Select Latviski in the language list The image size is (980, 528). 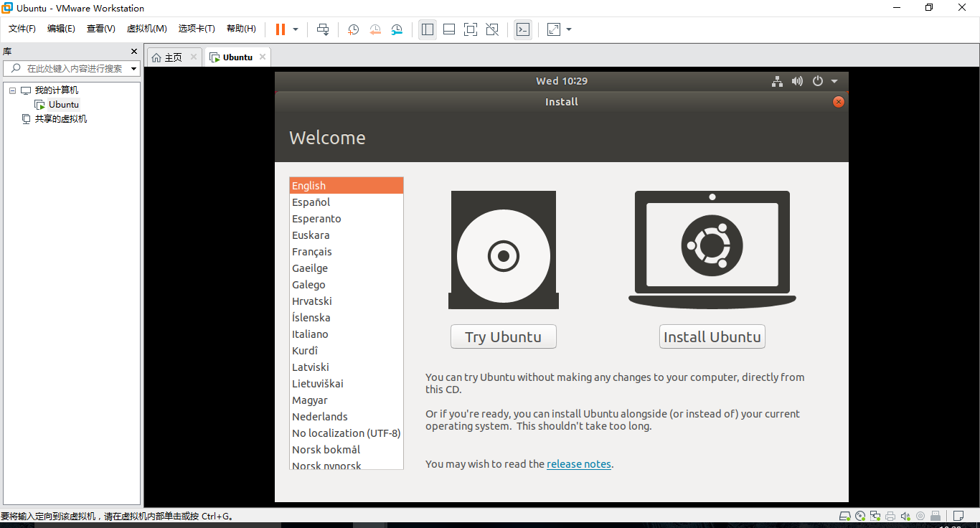[347, 367]
